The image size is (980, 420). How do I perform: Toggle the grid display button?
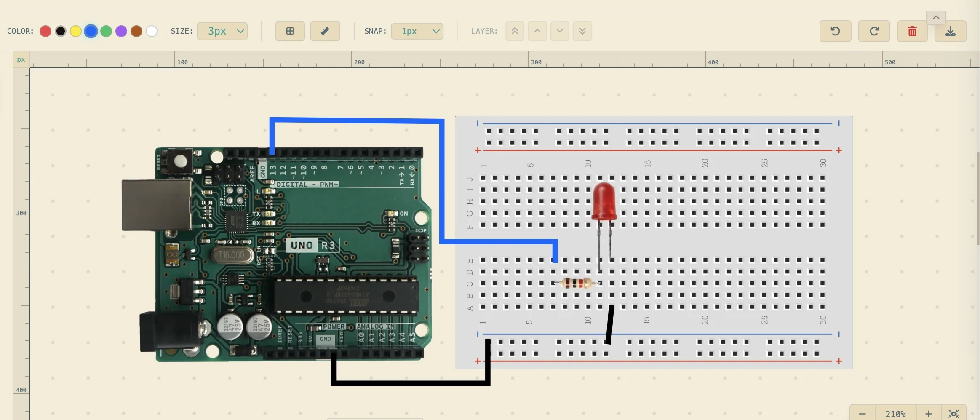pos(290,31)
